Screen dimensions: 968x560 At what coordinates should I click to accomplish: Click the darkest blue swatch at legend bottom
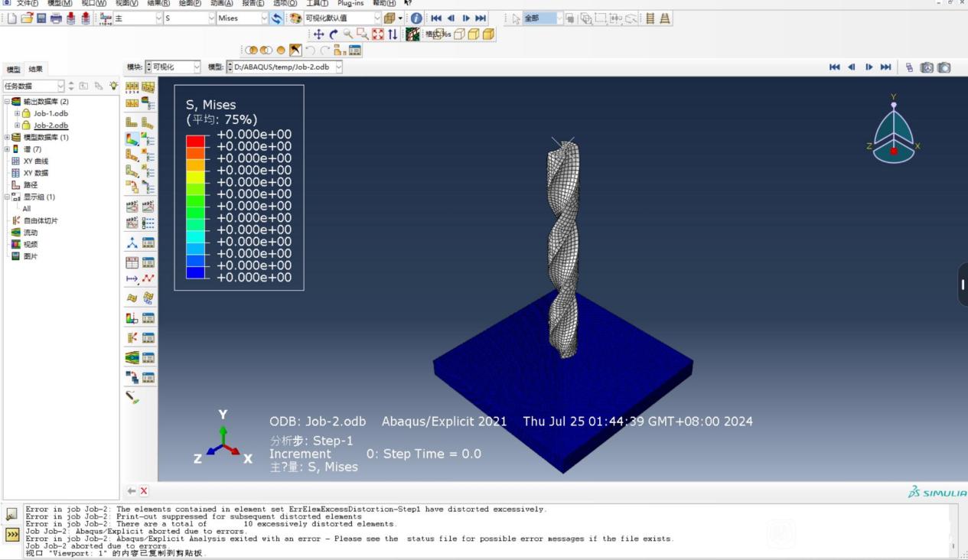click(x=196, y=272)
